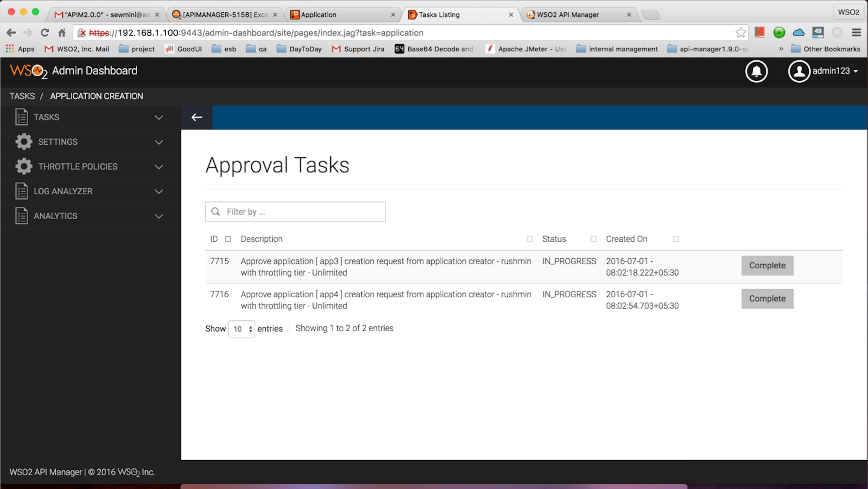Image resolution: width=868 pixels, height=489 pixels.
Task: Toggle the ID column filter checkbox
Action: 228,239
